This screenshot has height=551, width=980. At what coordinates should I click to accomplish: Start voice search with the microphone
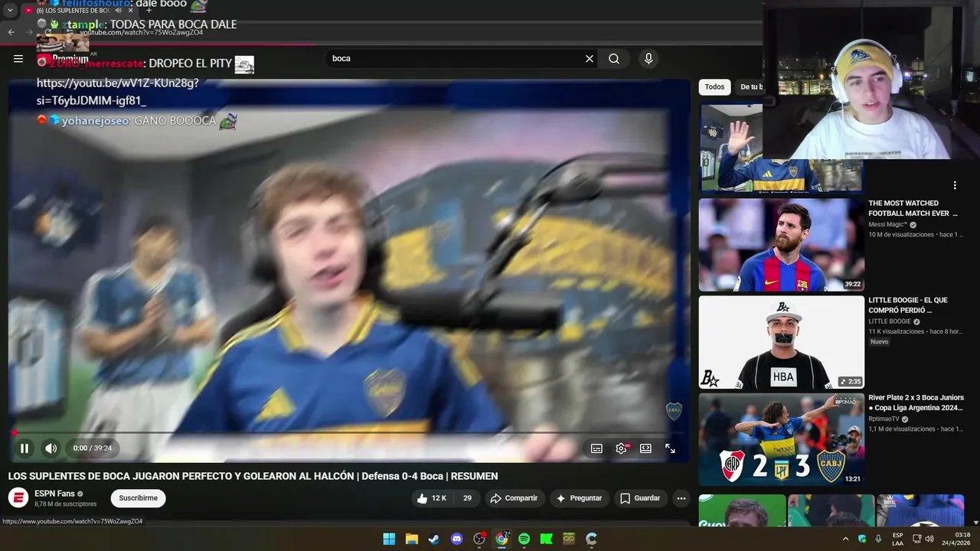pos(648,58)
